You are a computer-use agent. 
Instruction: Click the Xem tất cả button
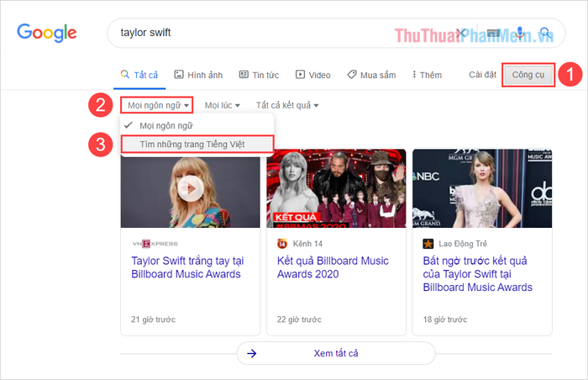(336, 353)
